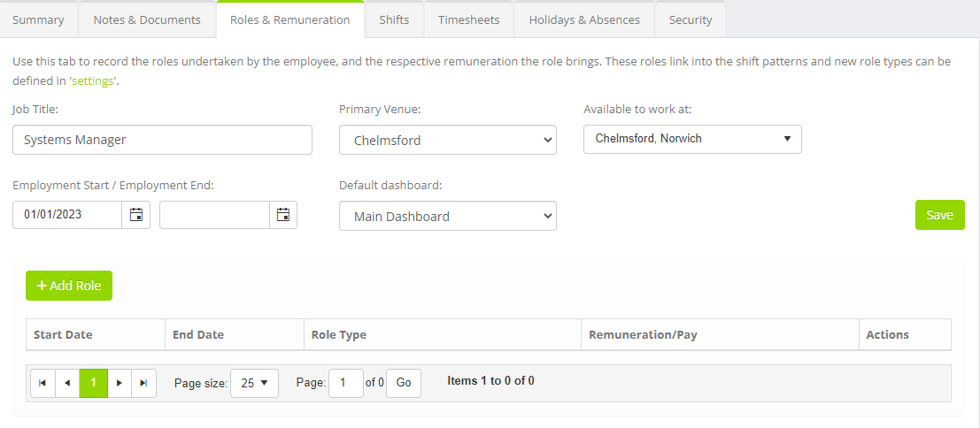
Task: Switch to the Summary tab
Action: point(38,20)
